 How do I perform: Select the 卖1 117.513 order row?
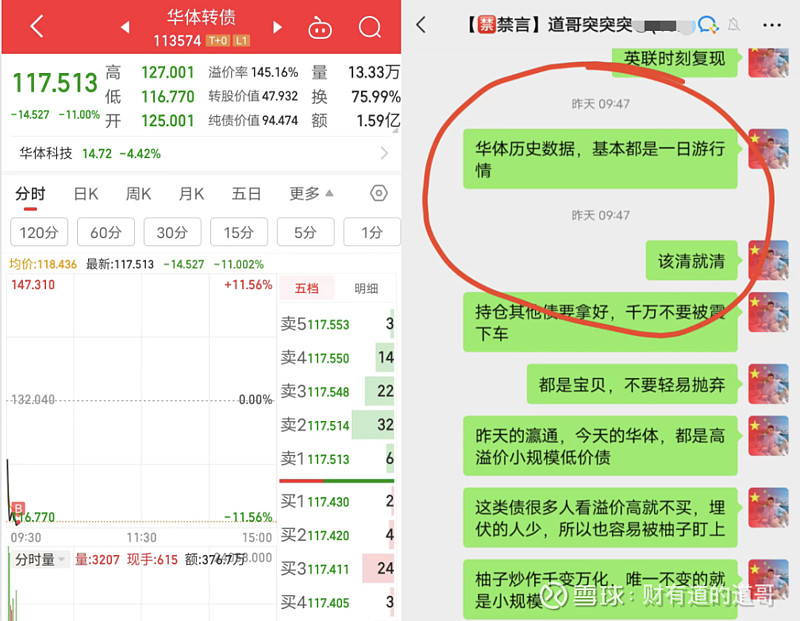337,459
